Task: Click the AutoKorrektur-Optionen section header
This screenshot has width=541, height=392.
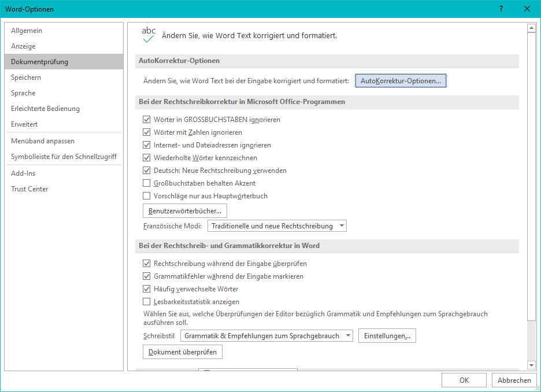Action: [x=327, y=61]
